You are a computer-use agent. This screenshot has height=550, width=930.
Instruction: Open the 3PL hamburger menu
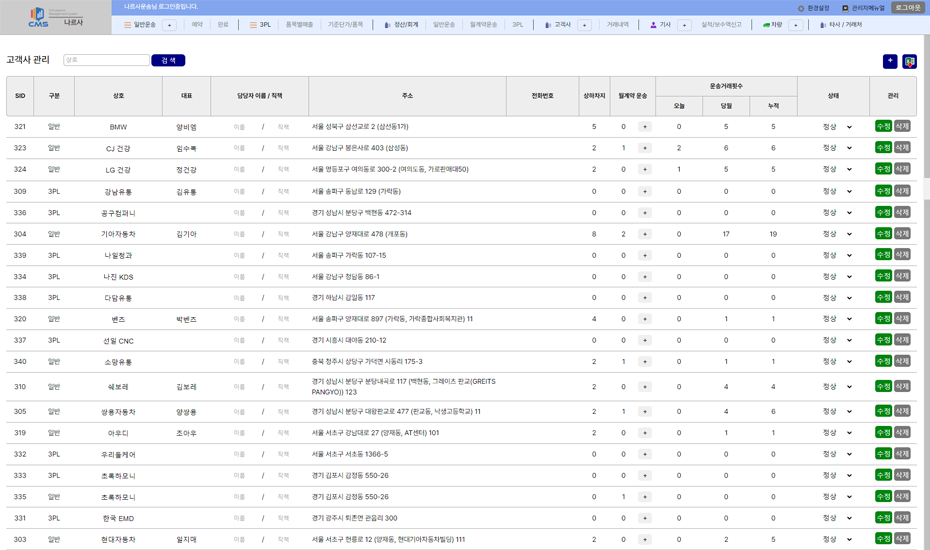(260, 25)
